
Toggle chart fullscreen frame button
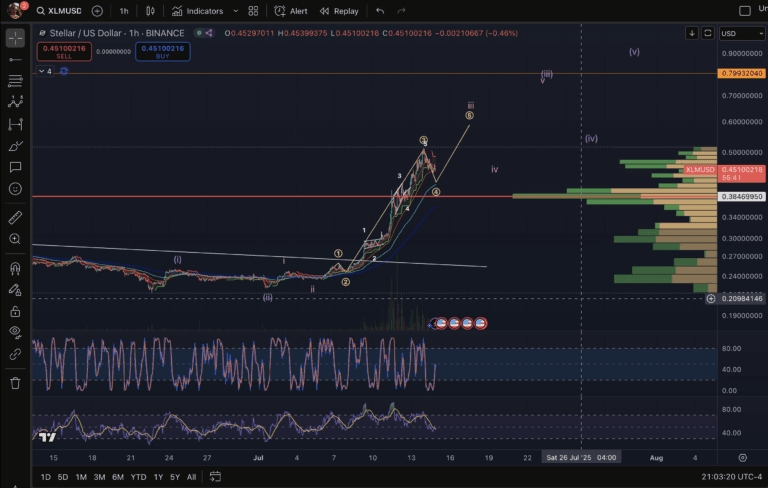tap(708, 33)
